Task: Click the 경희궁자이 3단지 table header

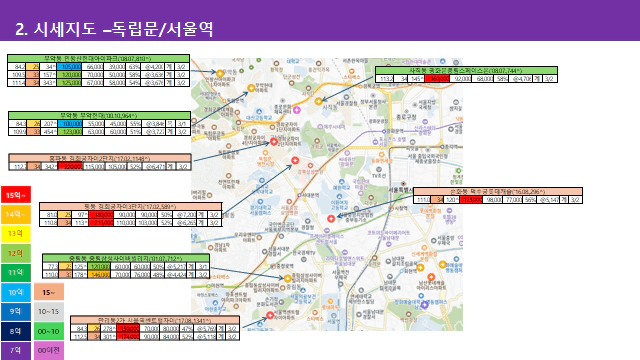Action: pyautogui.click(x=131, y=206)
